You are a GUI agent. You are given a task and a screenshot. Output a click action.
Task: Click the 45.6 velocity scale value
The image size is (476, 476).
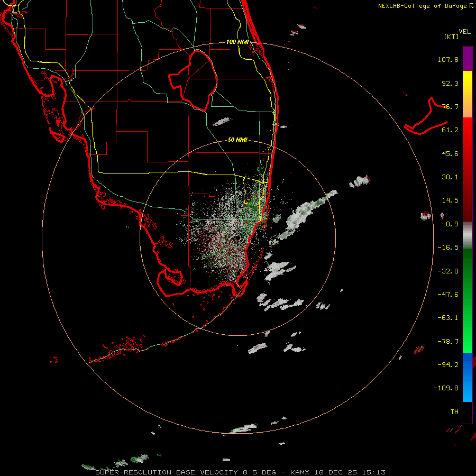pos(450,153)
